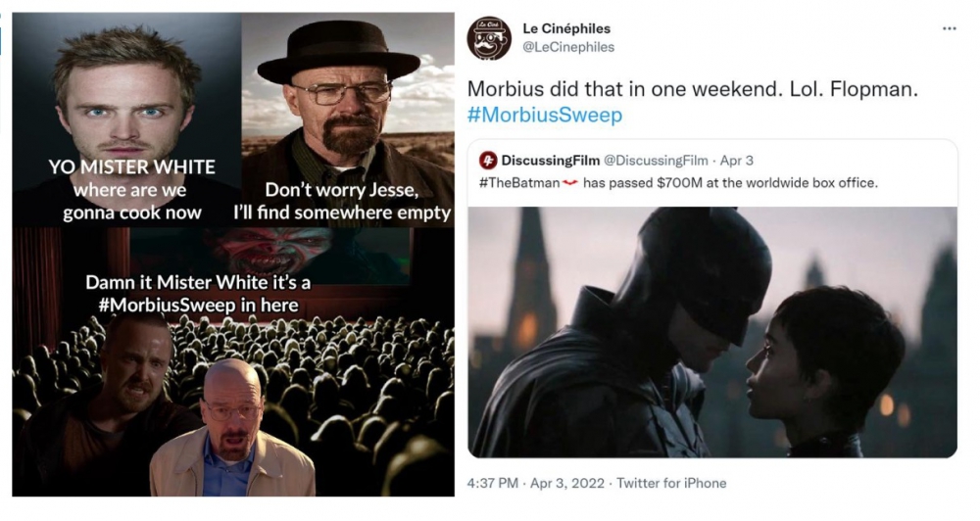Click the red bat emoji after #TheBatman
The width and height of the screenshot is (980, 521).
(570, 183)
